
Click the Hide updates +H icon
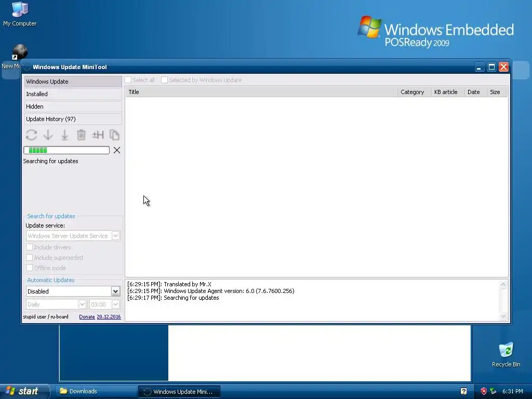point(98,135)
